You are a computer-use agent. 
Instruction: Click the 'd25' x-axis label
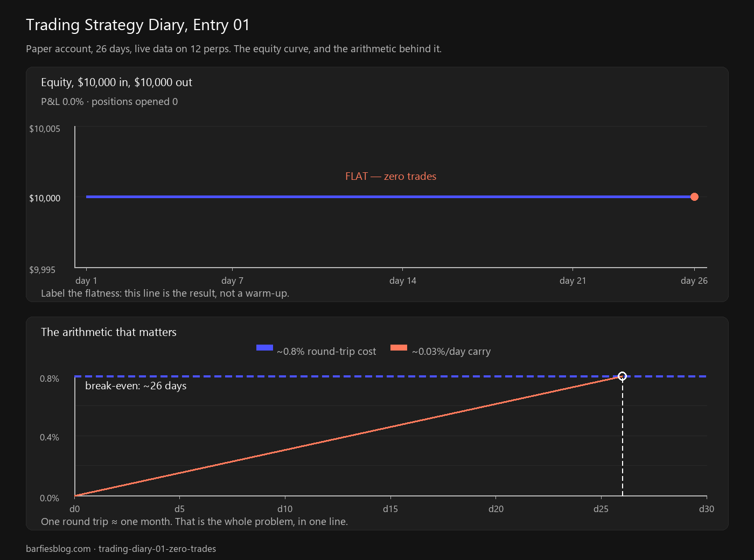coord(601,509)
